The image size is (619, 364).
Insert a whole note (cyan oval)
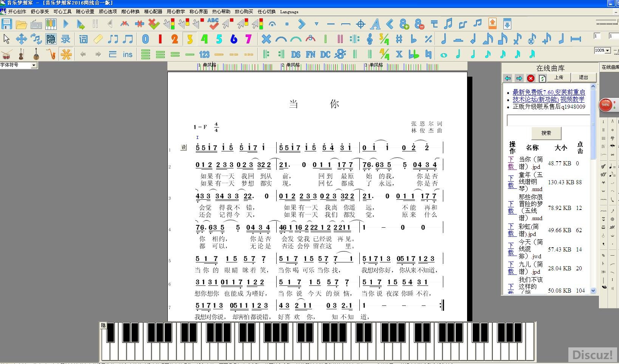click(x=443, y=55)
